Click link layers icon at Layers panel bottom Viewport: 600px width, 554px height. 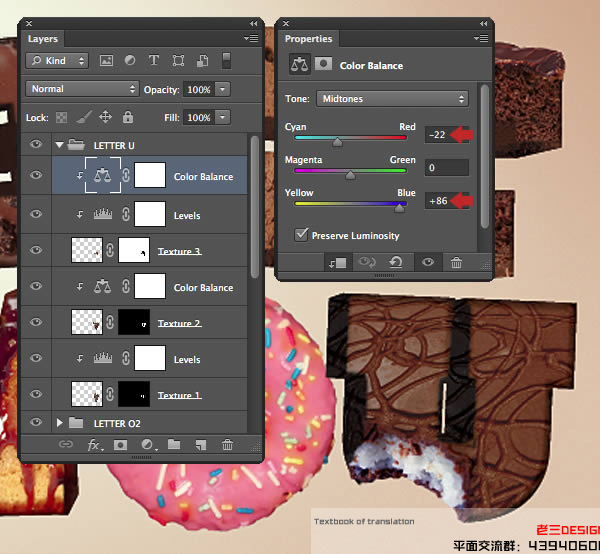coord(66,444)
